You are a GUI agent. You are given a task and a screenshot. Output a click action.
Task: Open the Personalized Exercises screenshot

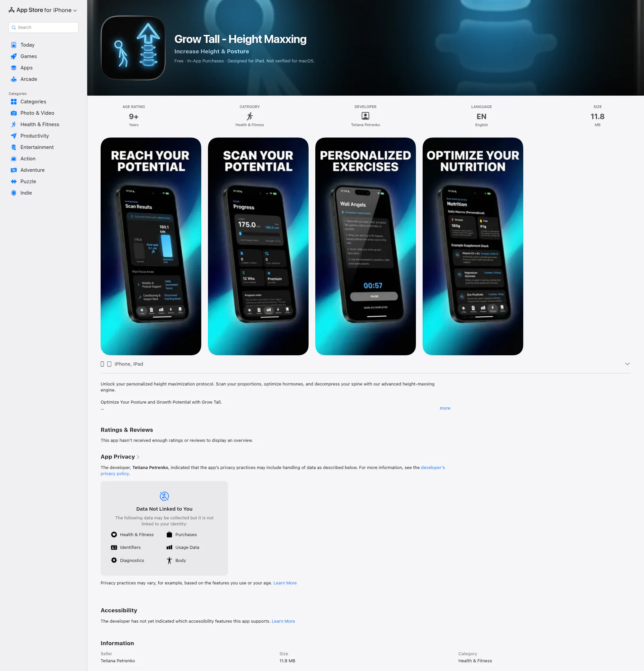point(366,247)
